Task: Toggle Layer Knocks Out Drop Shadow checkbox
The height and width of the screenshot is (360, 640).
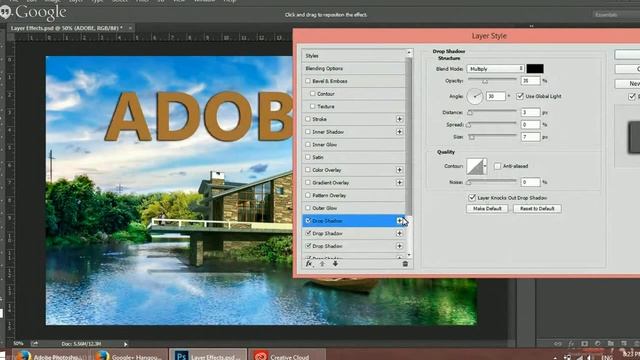Action: [x=472, y=198]
